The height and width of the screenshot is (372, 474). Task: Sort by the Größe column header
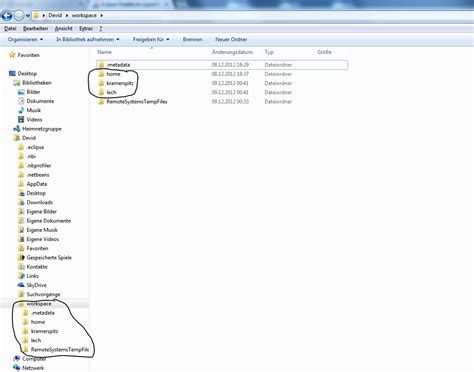click(x=324, y=52)
